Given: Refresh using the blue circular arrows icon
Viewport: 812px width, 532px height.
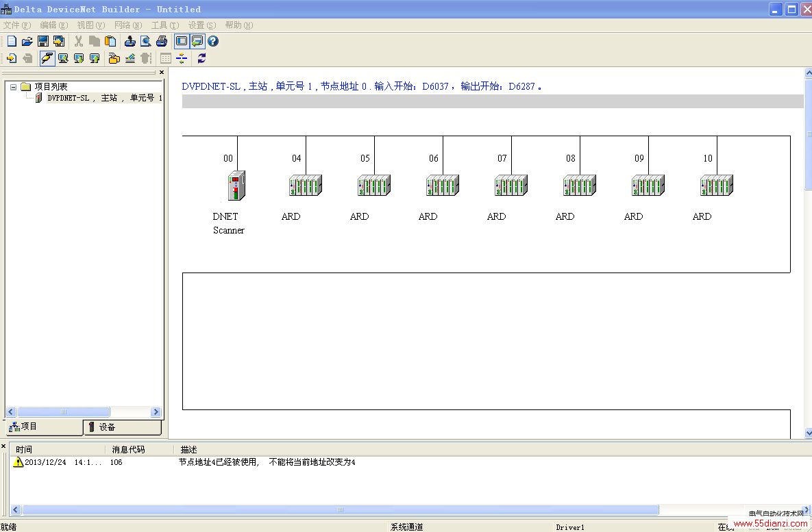Looking at the screenshot, I should (201, 58).
